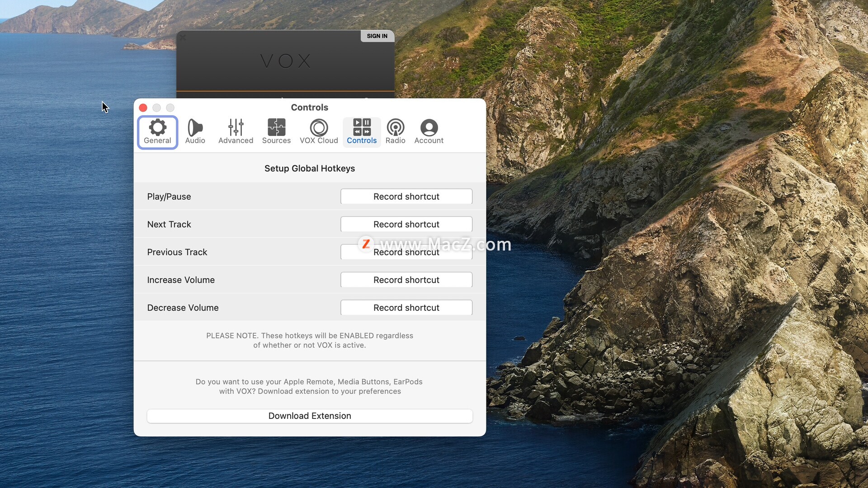Click the Increase Volume label
Screen dimensions: 868x488
(x=181, y=280)
